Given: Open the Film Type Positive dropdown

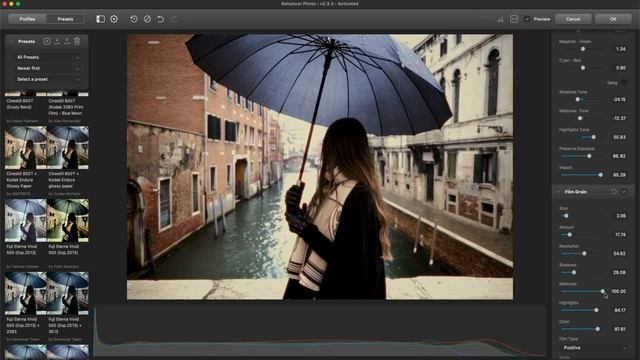Looking at the screenshot, I should pos(594,348).
